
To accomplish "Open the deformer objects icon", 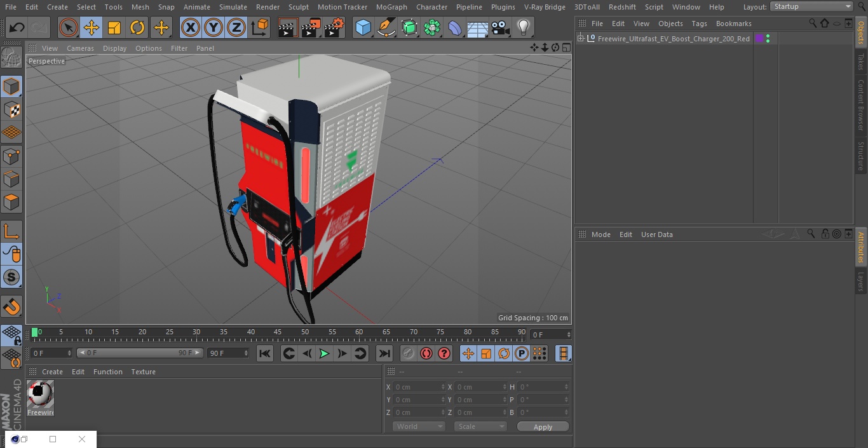I will click(x=455, y=27).
